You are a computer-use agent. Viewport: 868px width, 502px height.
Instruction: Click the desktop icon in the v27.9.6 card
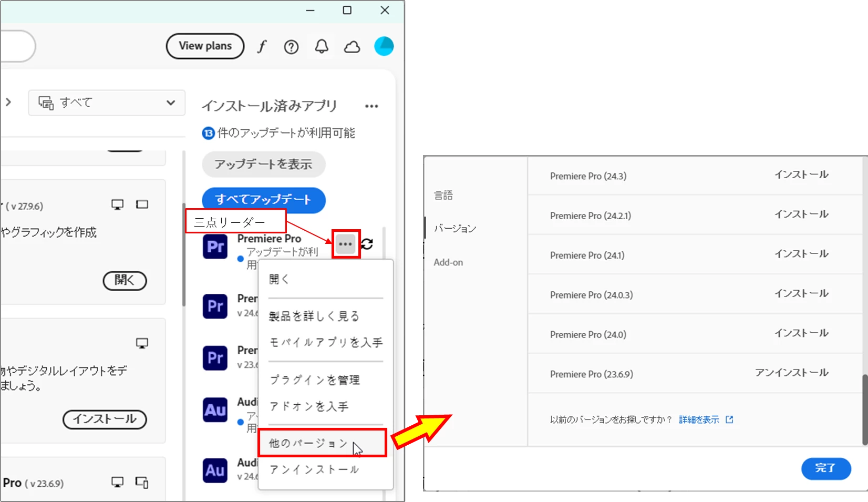[x=118, y=205]
